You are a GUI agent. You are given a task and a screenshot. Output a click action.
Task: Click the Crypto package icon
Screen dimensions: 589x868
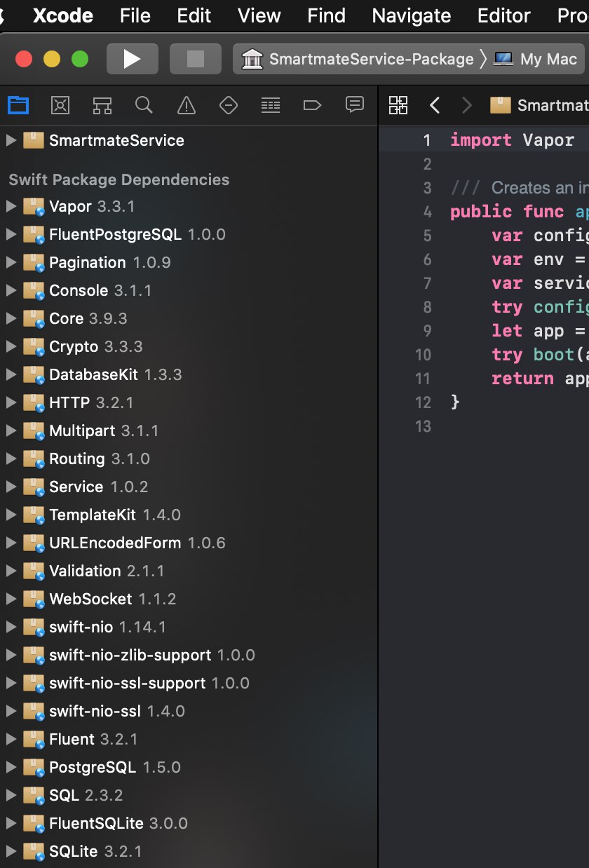tap(34, 346)
